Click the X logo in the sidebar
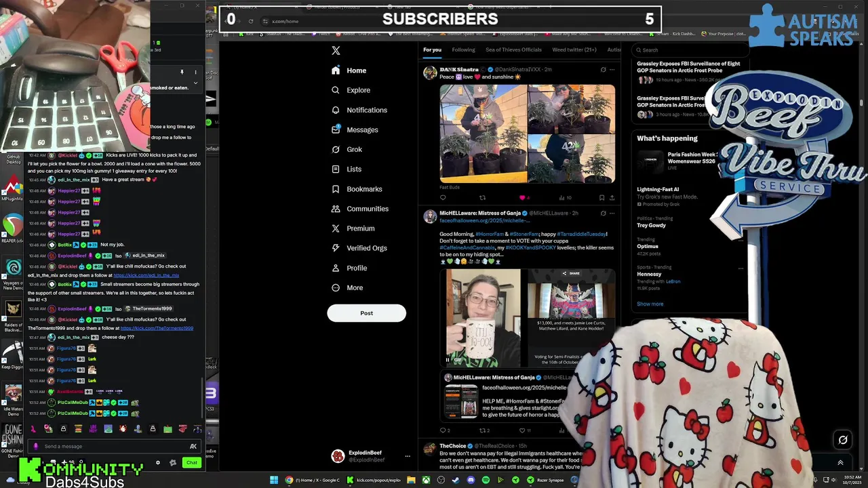This screenshot has width=868, height=488. click(336, 51)
